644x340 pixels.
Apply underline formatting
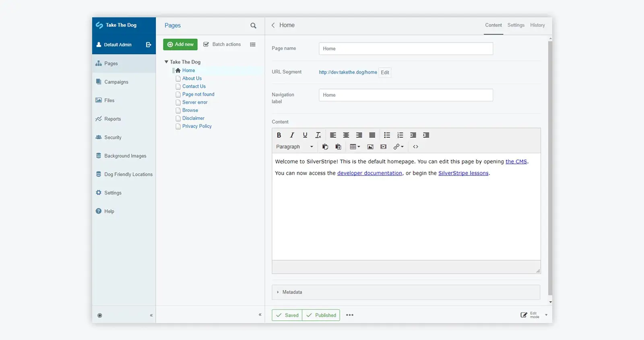[305, 135]
